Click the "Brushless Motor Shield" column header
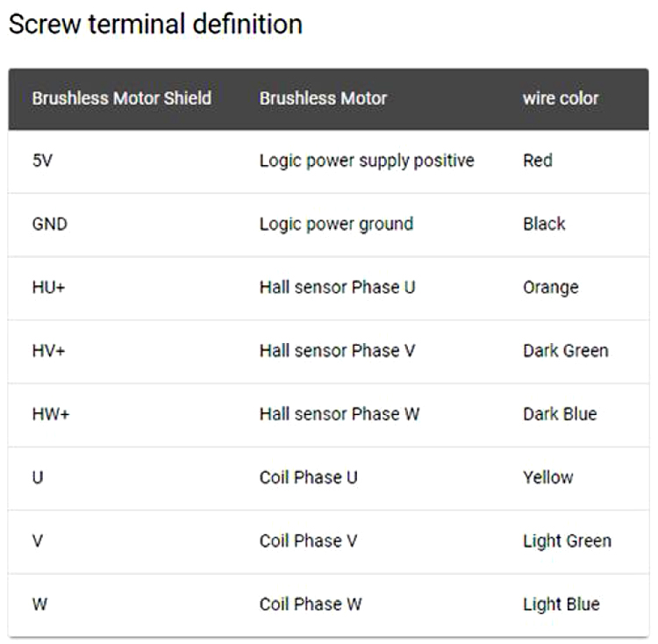Screen dimensions: 658x644 [x=121, y=97]
